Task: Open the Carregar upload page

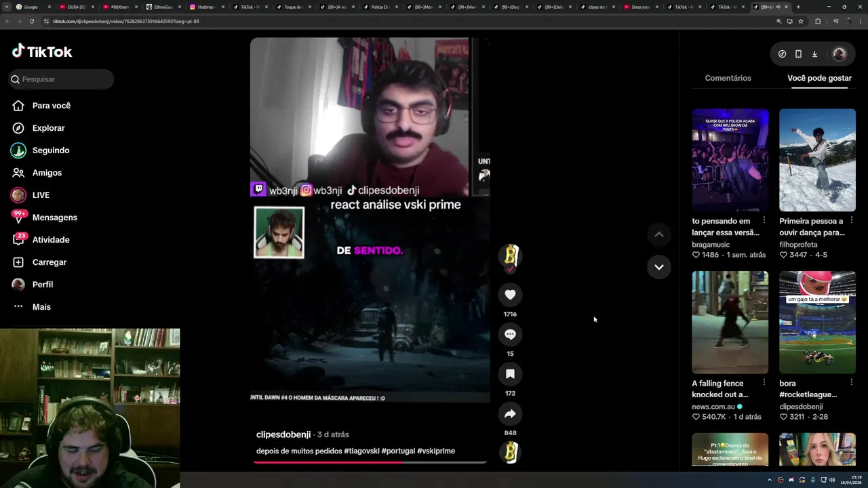Action: click(x=39, y=262)
